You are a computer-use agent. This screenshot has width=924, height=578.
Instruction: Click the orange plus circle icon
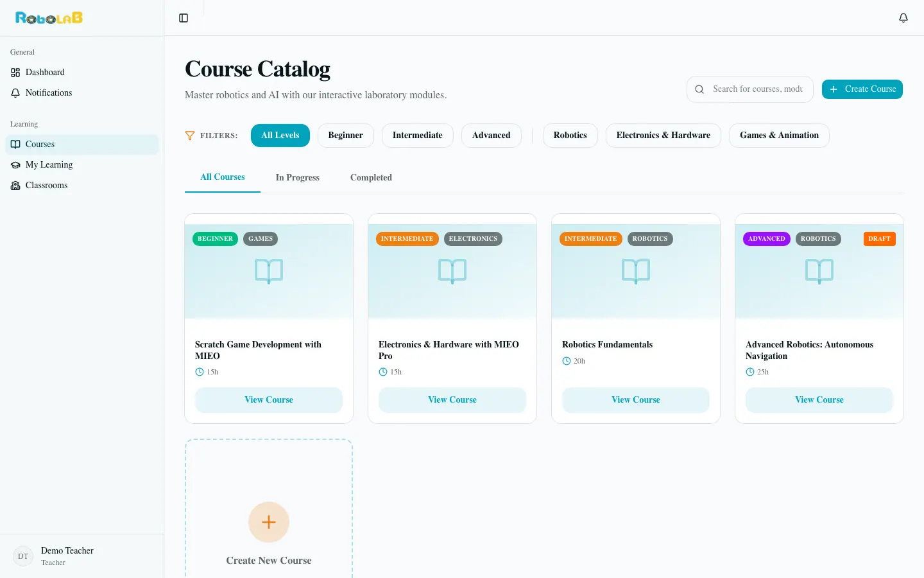tap(269, 522)
